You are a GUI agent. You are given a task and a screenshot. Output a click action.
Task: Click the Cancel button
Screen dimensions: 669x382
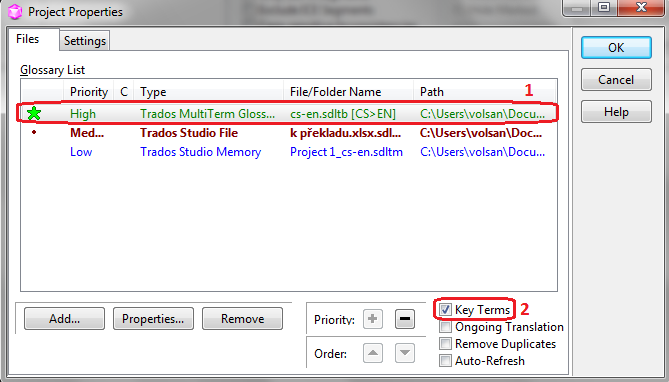616,79
